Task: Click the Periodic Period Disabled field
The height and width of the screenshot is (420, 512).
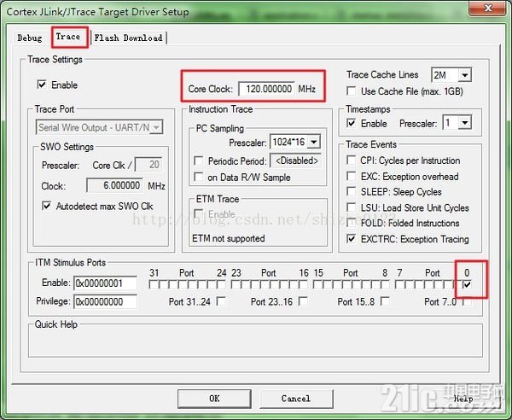Action: pyautogui.click(x=295, y=161)
